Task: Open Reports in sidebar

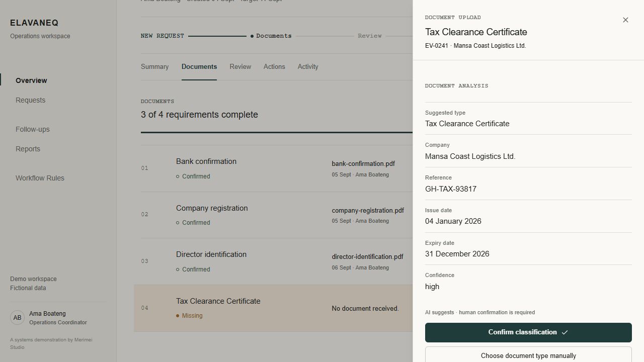Action: (x=28, y=149)
